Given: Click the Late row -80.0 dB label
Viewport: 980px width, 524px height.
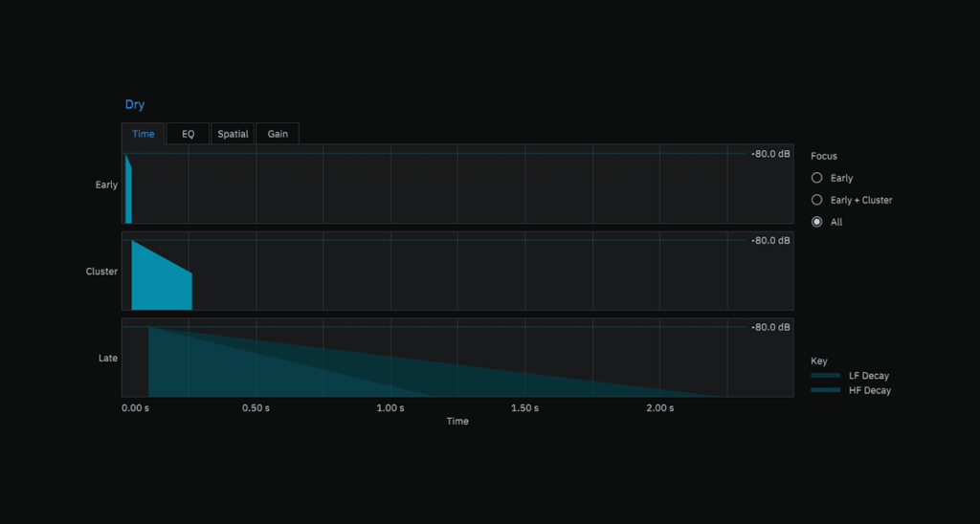Looking at the screenshot, I should (x=770, y=327).
